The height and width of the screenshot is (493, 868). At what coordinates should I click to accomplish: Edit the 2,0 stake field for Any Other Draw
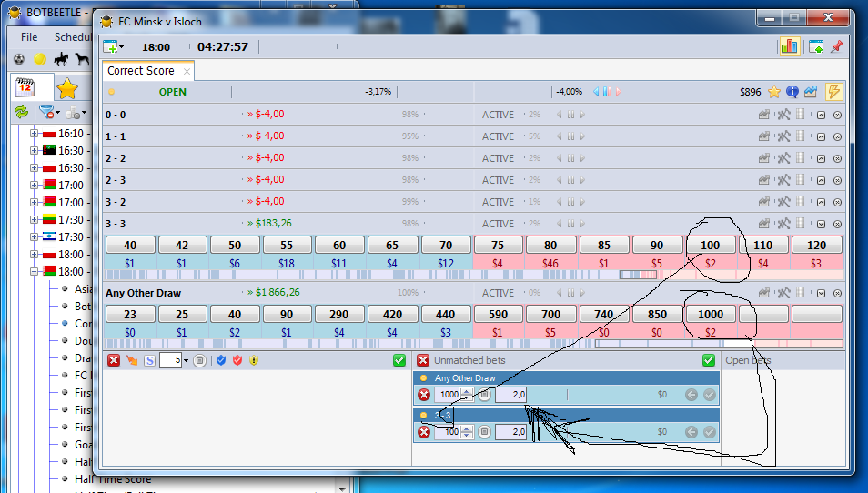point(511,395)
